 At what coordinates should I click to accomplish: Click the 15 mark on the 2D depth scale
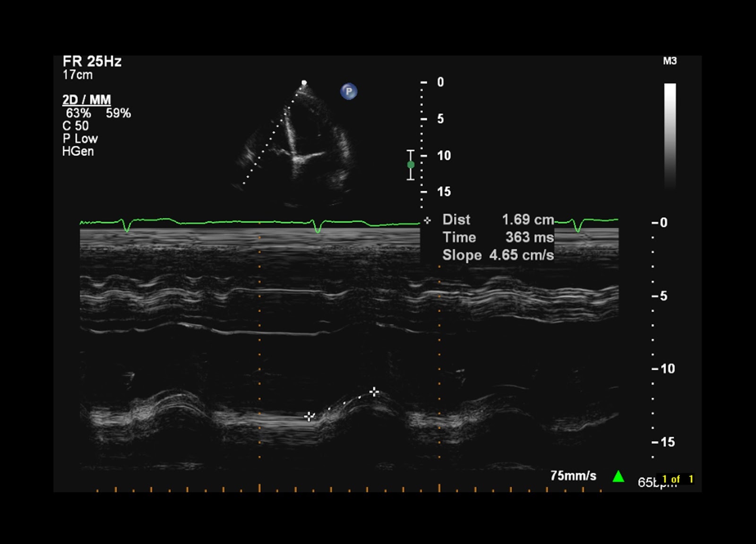[x=444, y=192]
